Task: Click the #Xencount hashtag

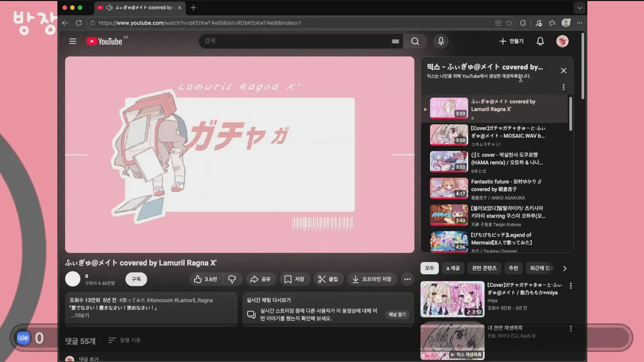Action: tap(159, 300)
